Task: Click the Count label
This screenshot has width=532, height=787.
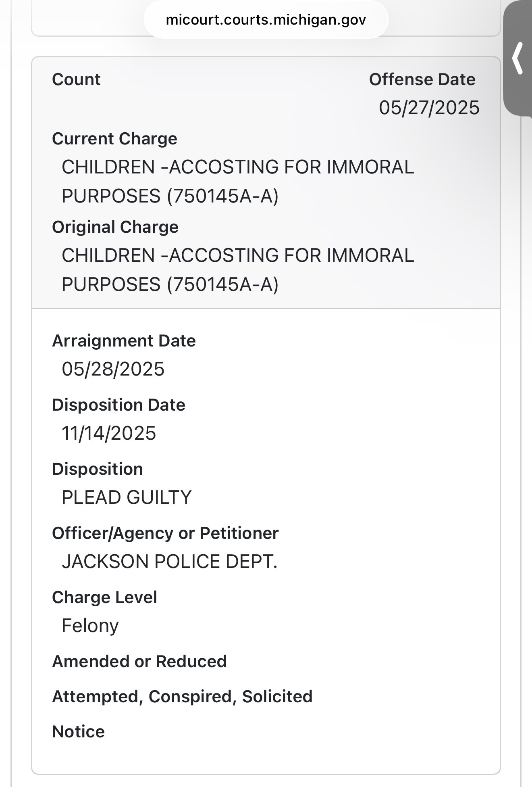Action: pyautogui.click(x=76, y=79)
